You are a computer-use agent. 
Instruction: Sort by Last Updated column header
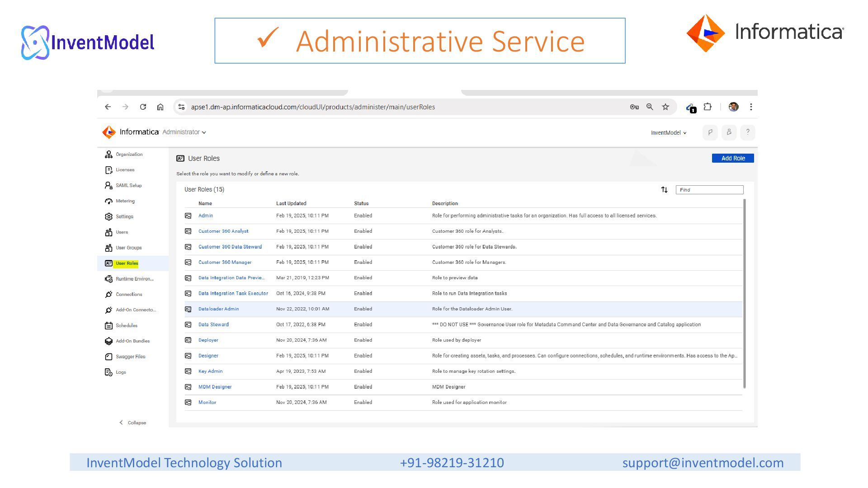[x=291, y=204]
